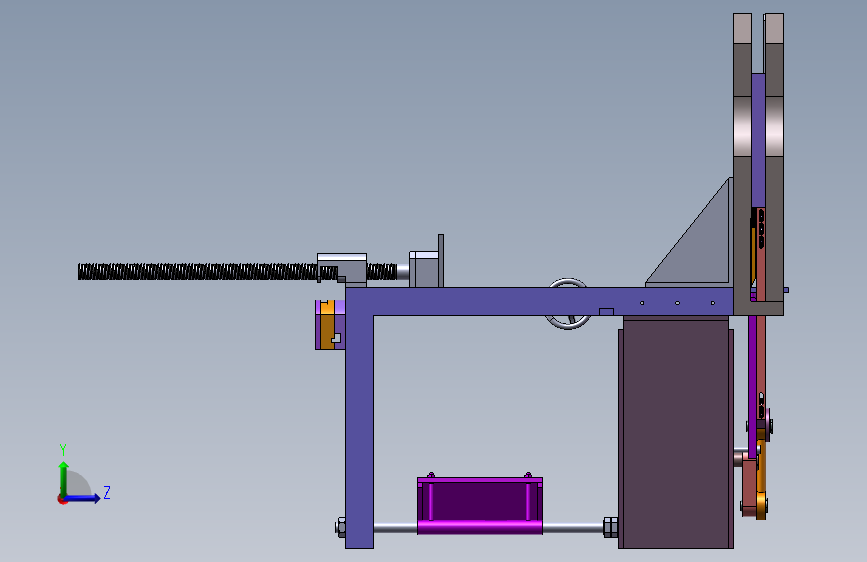The image size is (867, 562).
Task: Select the large dark maroon block
Action: (x=676, y=433)
